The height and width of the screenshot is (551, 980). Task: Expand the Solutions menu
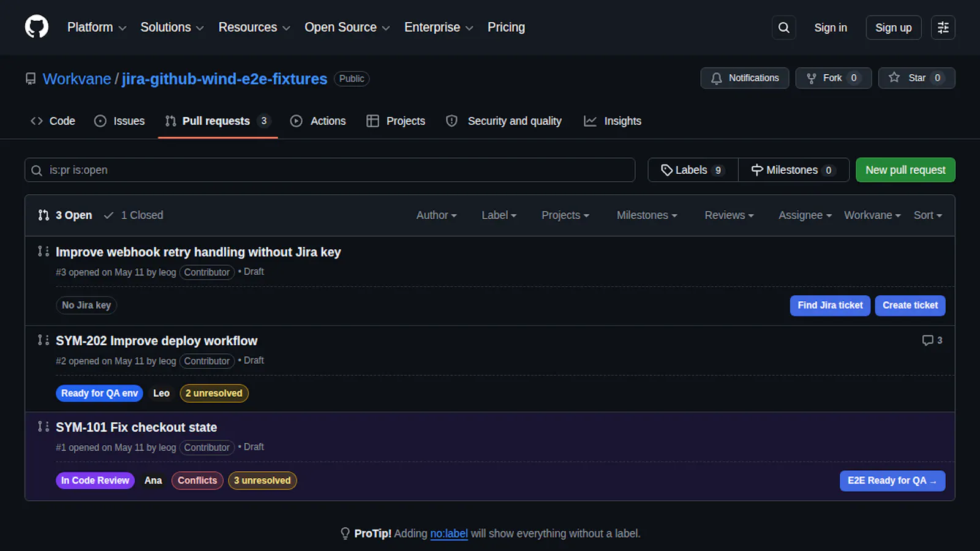tap(172, 28)
